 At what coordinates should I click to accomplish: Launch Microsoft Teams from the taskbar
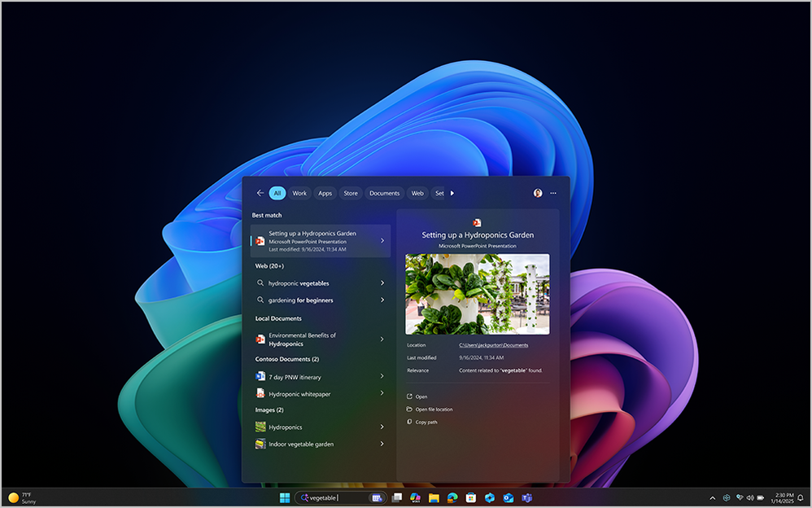[x=526, y=497]
